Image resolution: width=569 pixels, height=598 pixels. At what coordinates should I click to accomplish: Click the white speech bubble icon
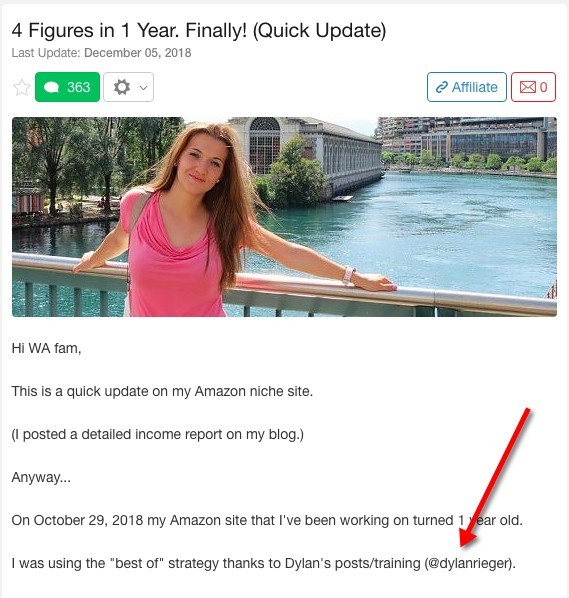tap(51, 87)
